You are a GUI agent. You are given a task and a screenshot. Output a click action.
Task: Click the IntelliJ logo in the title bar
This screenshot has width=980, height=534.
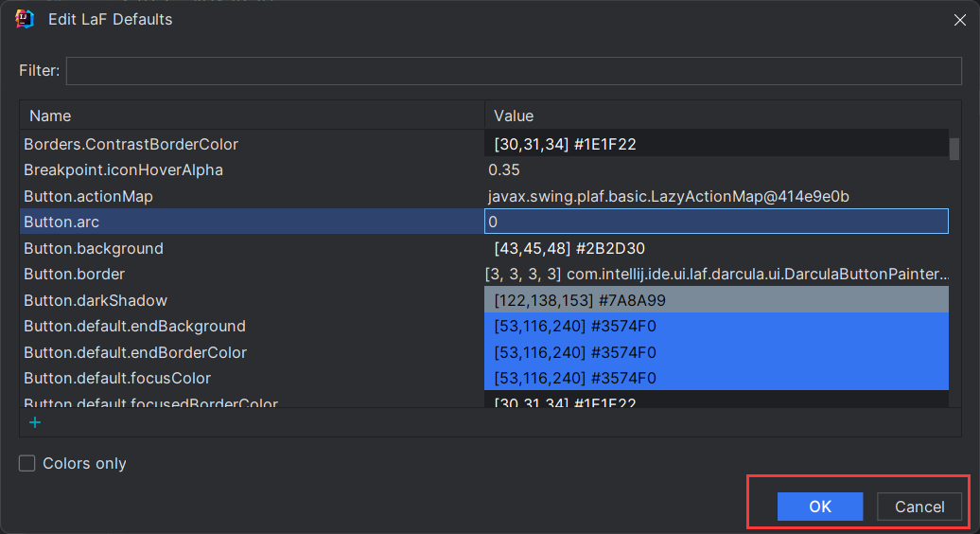pos(25,19)
